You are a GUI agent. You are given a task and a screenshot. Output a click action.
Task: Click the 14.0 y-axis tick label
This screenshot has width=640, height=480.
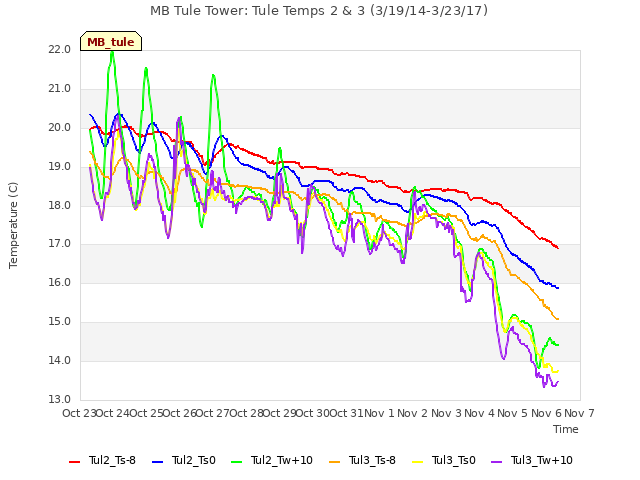[x=60, y=360]
